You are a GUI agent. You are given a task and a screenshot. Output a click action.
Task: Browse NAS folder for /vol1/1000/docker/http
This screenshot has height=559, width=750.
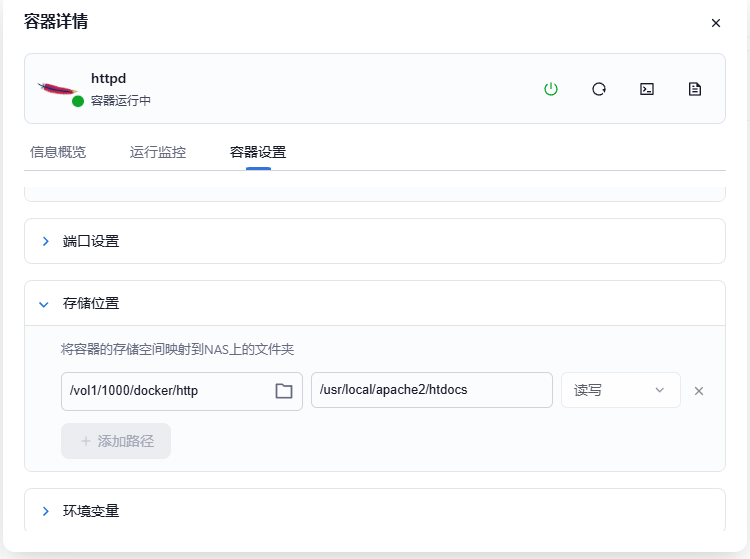[x=284, y=391]
